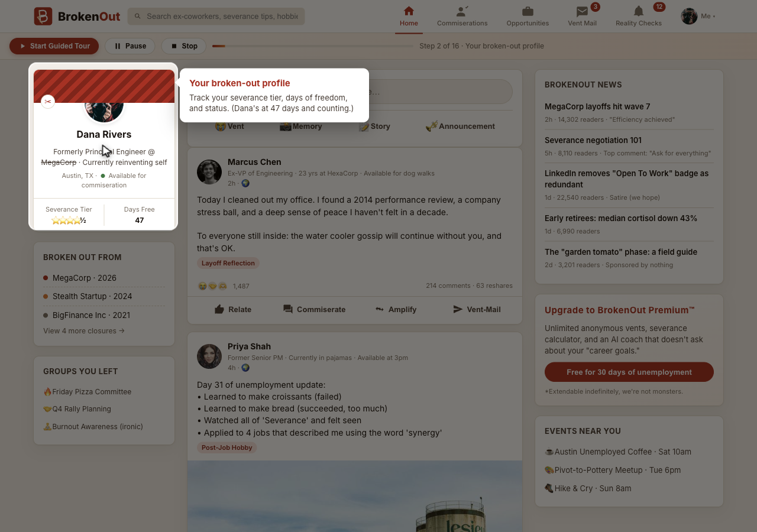Open Burnout Awareness (ironic) group

(93, 427)
